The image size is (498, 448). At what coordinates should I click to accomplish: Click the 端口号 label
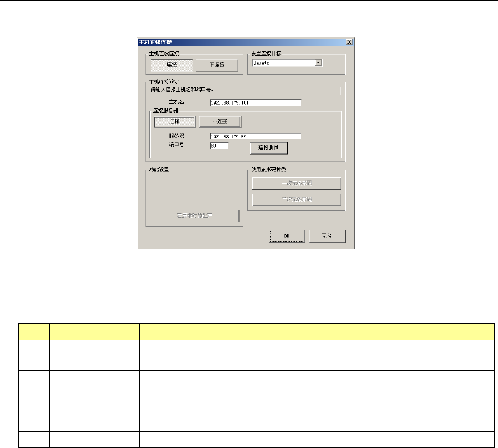177,144
